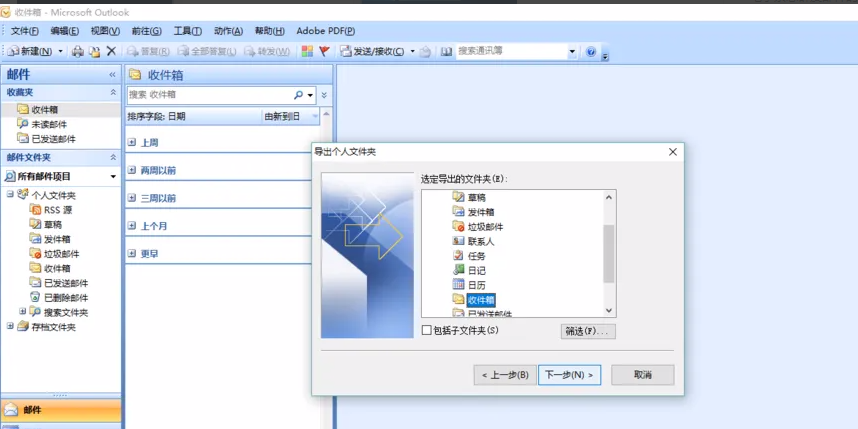This screenshot has width=858, height=429.
Task: Select 草稿 in export dialog folder list
Action: coord(469,198)
